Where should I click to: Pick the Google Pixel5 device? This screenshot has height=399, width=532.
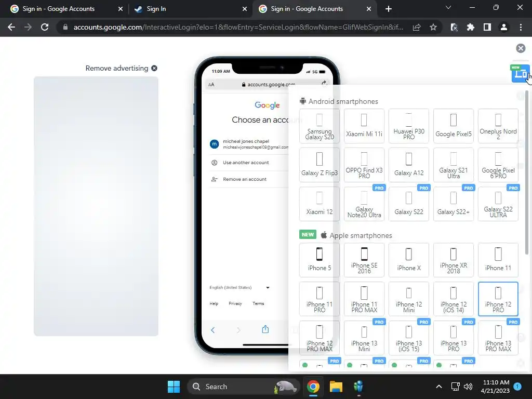point(453,126)
